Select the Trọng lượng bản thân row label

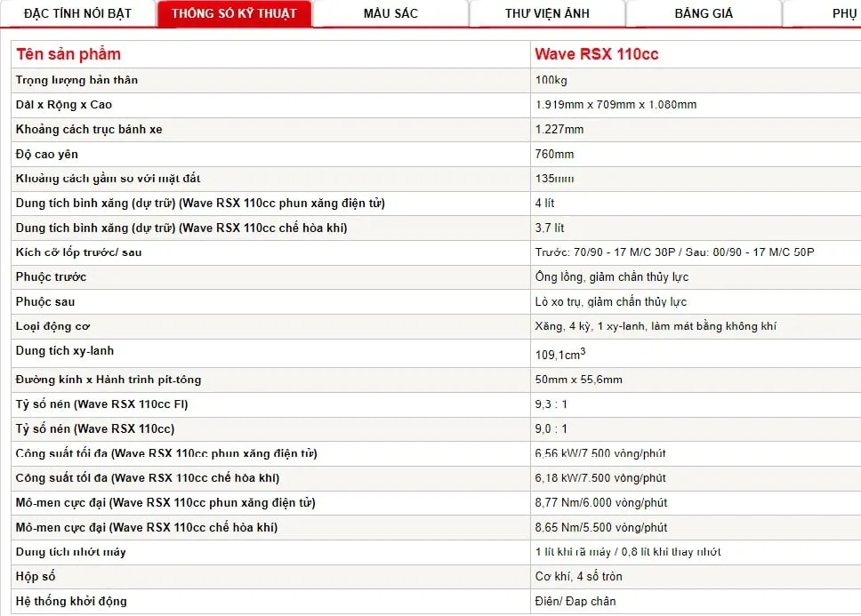point(76,80)
